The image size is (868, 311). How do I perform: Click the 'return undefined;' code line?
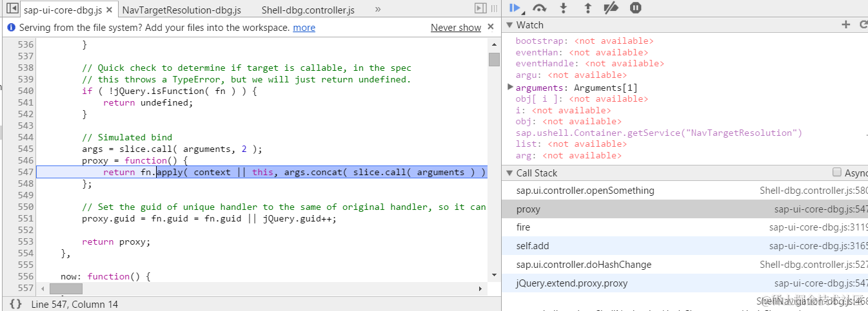tap(148, 102)
